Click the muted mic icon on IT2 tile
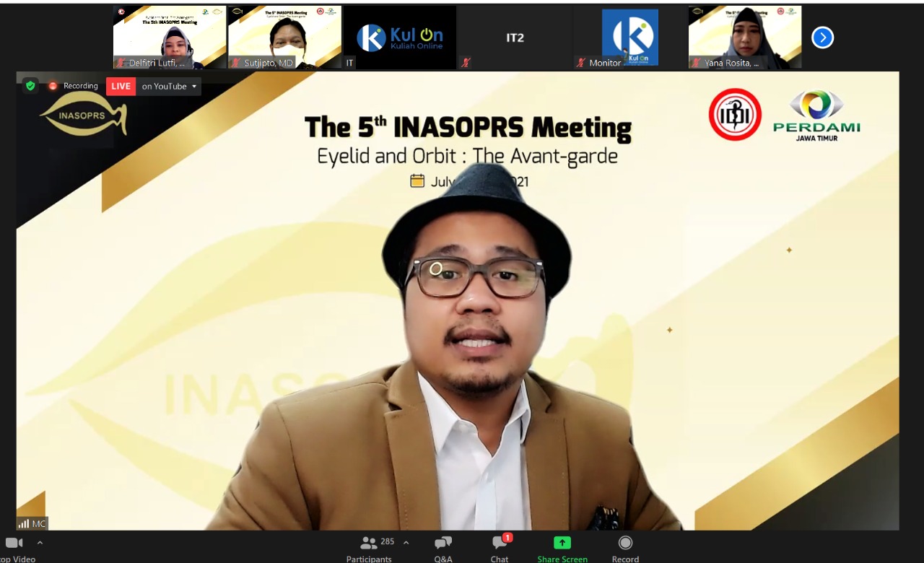This screenshot has height=563, width=924. [466, 63]
